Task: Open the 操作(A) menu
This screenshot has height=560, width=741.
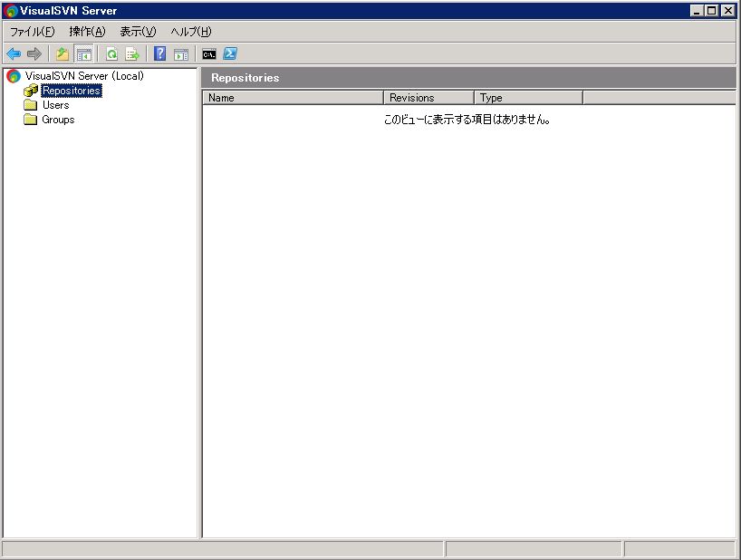Action: (88, 32)
